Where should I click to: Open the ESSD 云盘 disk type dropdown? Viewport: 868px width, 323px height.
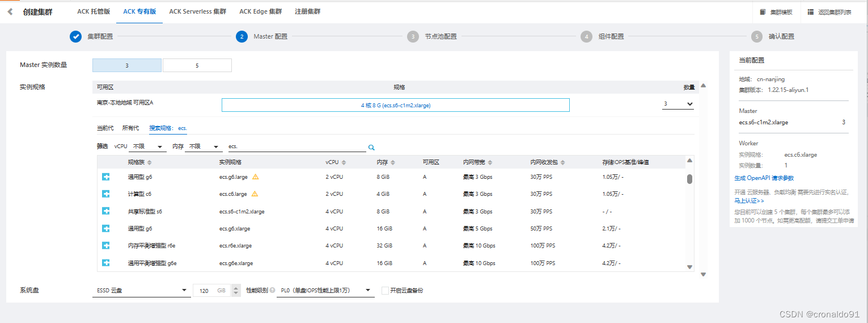tap(141, 291)
